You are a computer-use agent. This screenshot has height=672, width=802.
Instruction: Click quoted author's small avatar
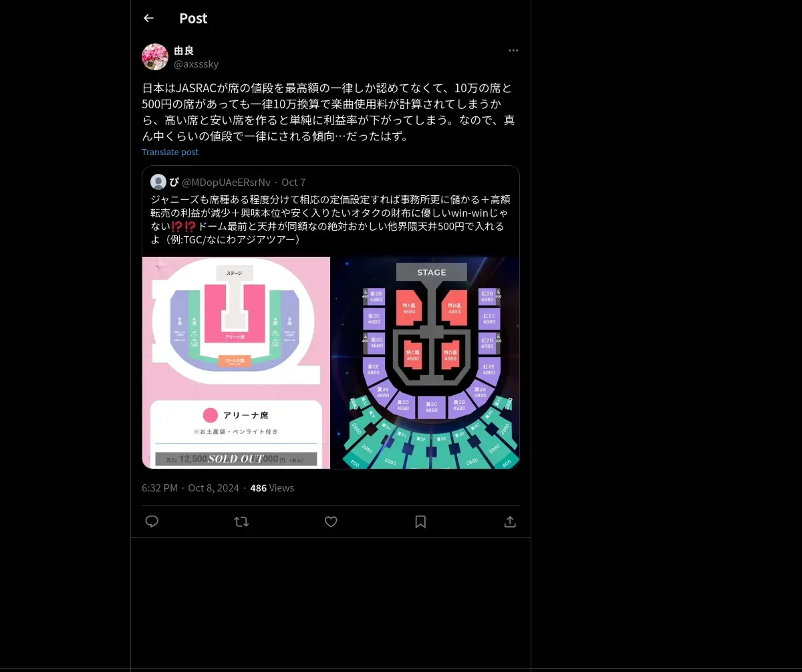coord(158,182)
